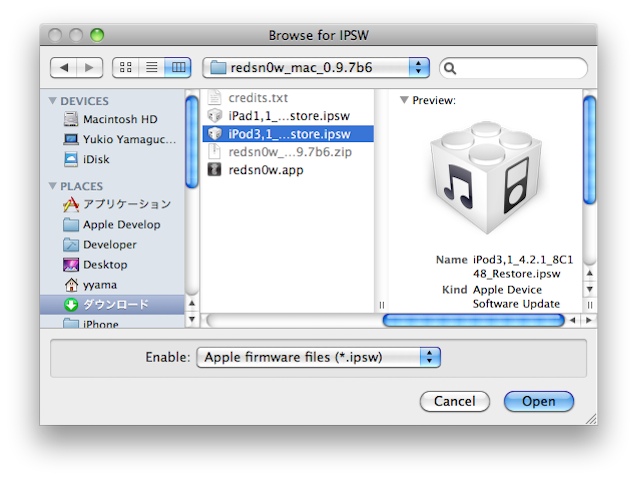
Task: Click the sidebar vertical scrollbar thumb
Action: tap(192, 143)
